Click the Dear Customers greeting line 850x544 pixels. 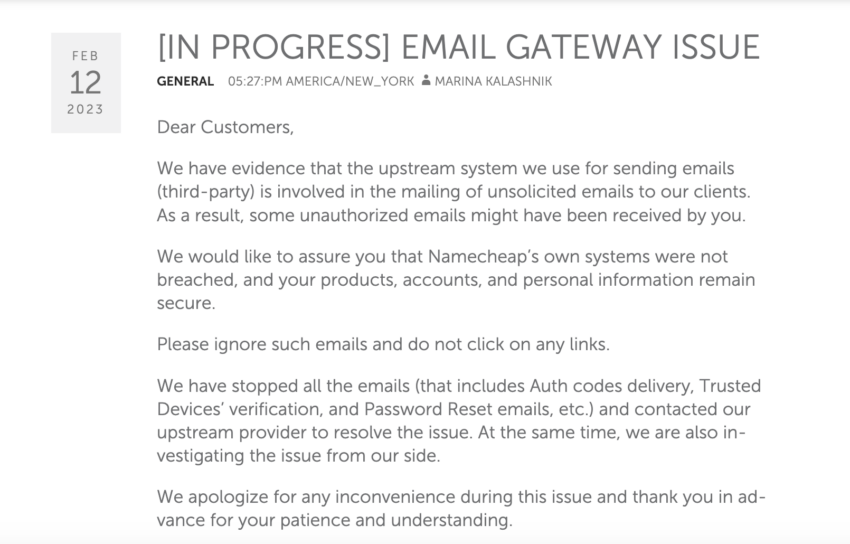point(225,127)
